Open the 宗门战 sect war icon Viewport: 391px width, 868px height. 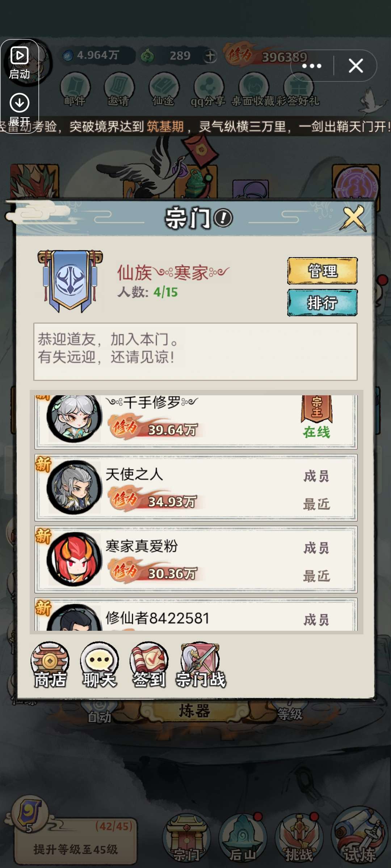(x=201, y=665)
